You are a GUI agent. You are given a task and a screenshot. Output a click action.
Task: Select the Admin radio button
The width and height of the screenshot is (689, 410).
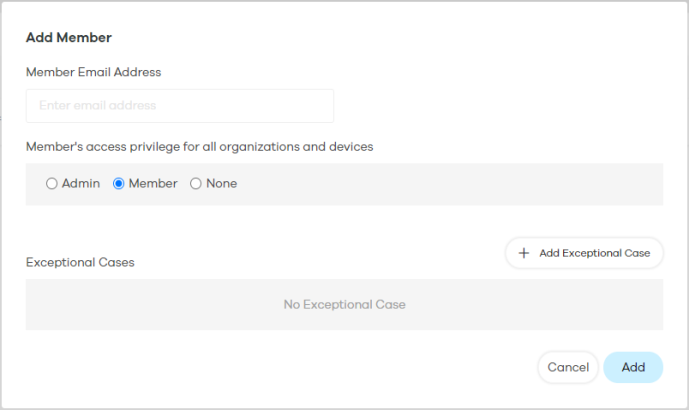(51, 183)
